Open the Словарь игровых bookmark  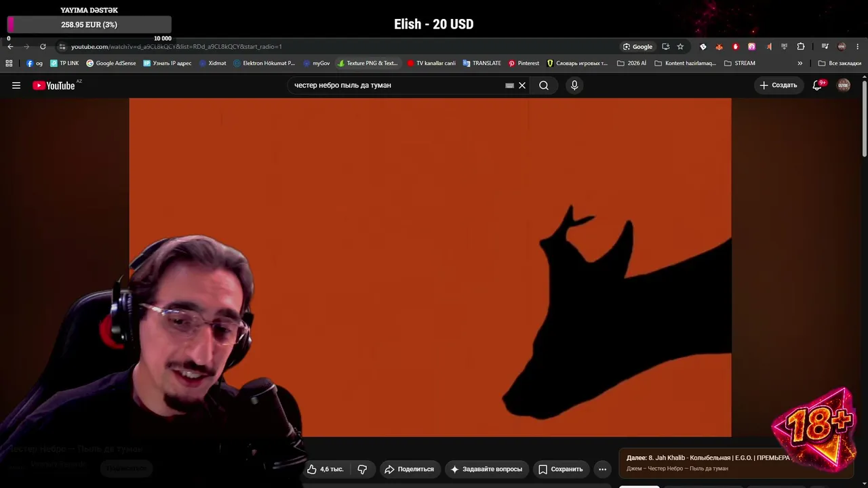(577, 63)
